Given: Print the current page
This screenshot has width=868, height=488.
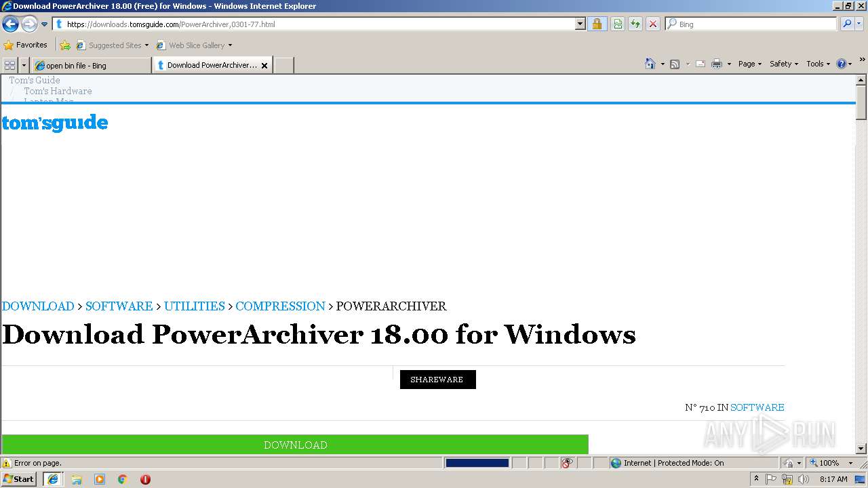Looking at the screenshot, I should pyautogui.click(x=717, y=64).
